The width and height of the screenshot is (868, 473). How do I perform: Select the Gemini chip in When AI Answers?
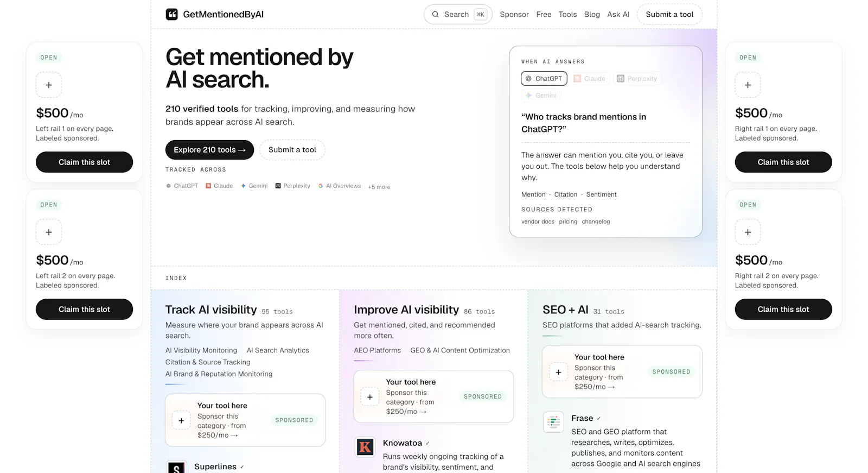pyautogui.click(x=541, y=96)
